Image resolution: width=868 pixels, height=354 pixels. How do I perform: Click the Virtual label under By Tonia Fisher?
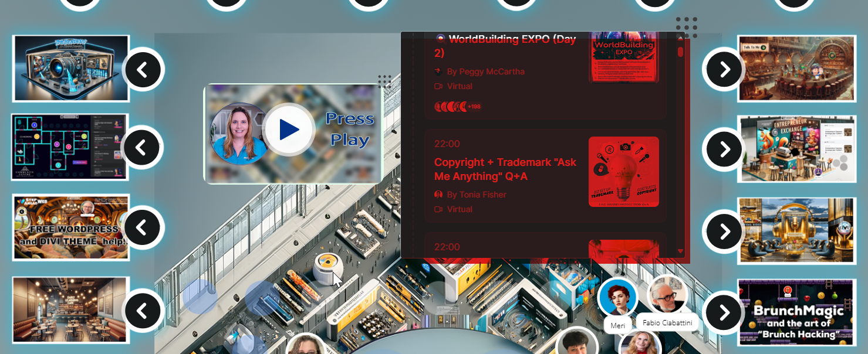[460, 209]
